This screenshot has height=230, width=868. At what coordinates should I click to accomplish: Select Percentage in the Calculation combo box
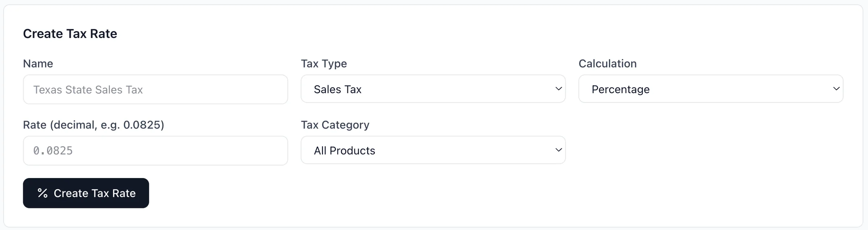(x=711, y=89)
